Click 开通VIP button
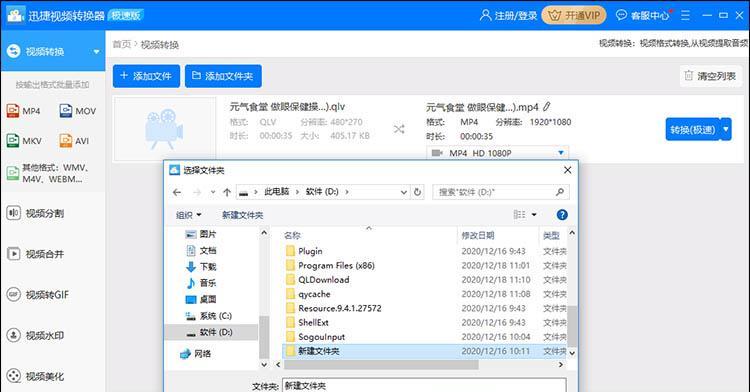750x392 pixels. pos(574,15)
